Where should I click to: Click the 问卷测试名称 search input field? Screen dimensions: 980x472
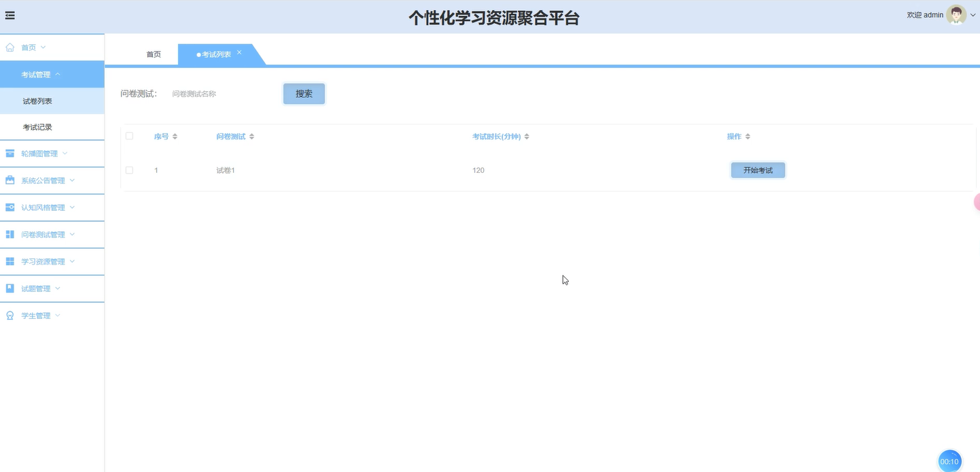tap(217, 93)
